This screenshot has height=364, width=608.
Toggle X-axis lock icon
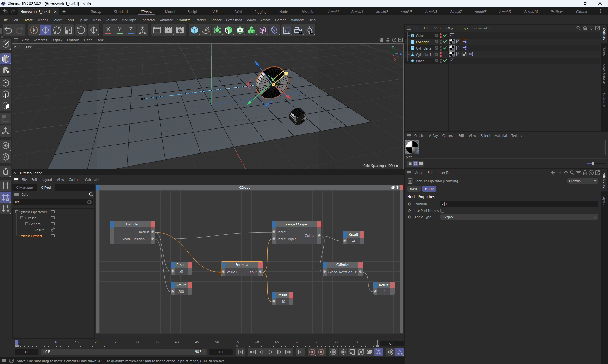(108, 30)
